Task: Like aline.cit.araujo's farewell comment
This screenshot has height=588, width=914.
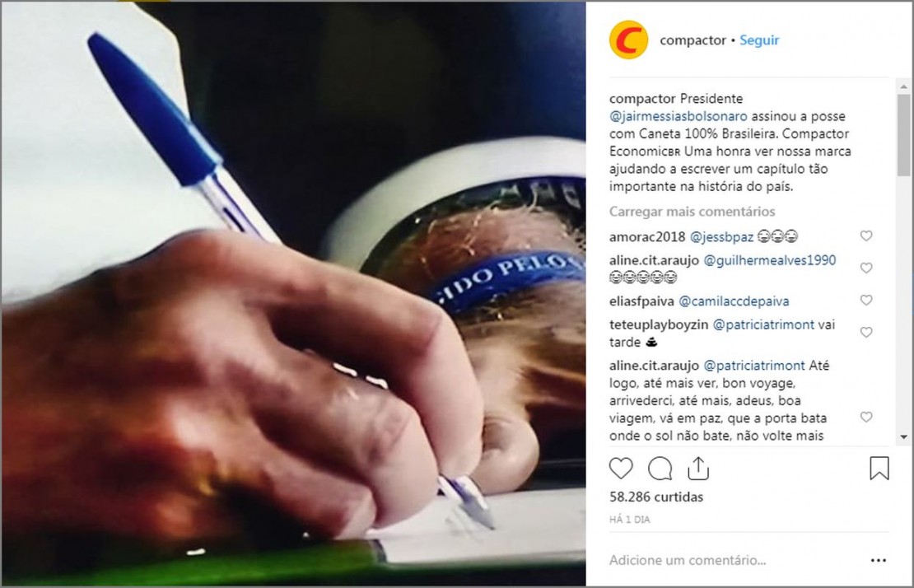Action: [x=866, y=417]
